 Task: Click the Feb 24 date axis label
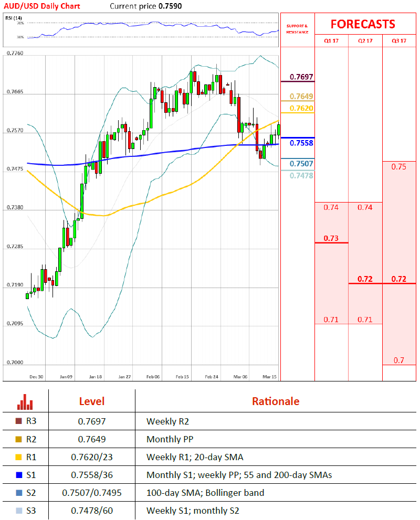pyautogui.click(x=212, y=377)
